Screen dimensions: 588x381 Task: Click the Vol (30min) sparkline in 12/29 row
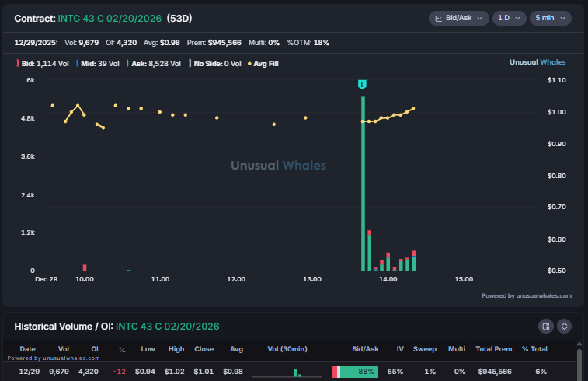[x=287, y=372]
